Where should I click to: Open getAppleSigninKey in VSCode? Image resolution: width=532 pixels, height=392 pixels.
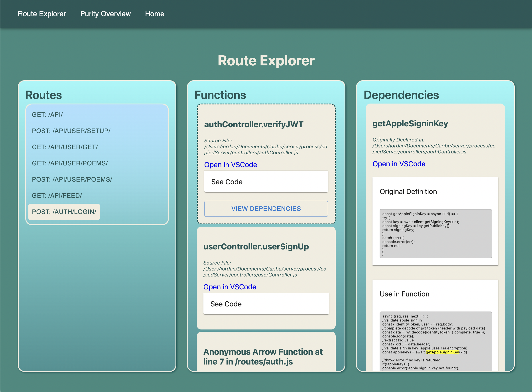tap(399, 164)
